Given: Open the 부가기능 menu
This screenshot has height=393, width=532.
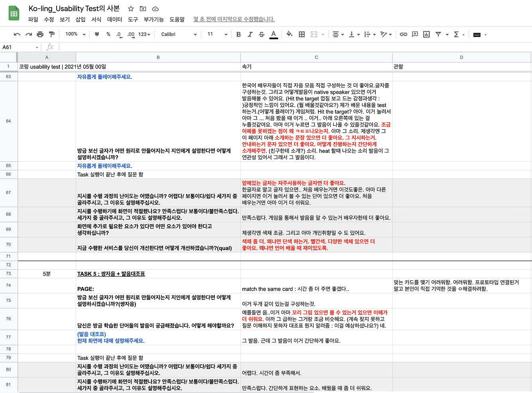Looking at the screenshot, I should point(154,19).
